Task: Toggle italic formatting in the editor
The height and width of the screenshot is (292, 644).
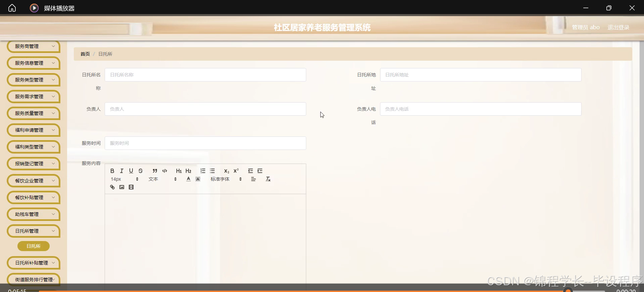Action: (x=122, y=171)
